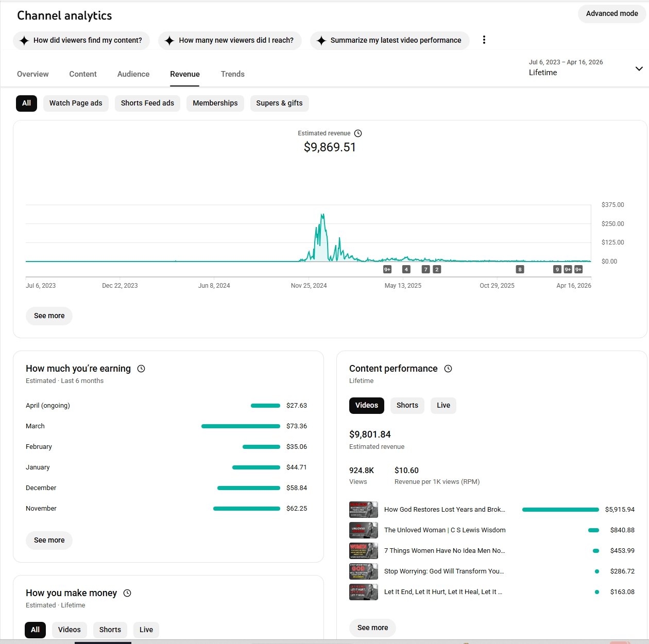
Task: Expand the Lifetime date range dropdown
Action: 639,68
